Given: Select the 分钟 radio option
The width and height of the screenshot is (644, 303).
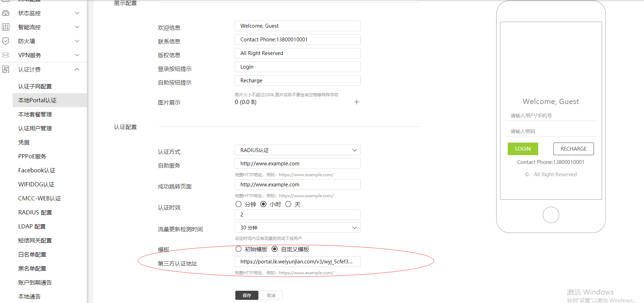Looking at the screenshot, I should [x=238, y=204].
